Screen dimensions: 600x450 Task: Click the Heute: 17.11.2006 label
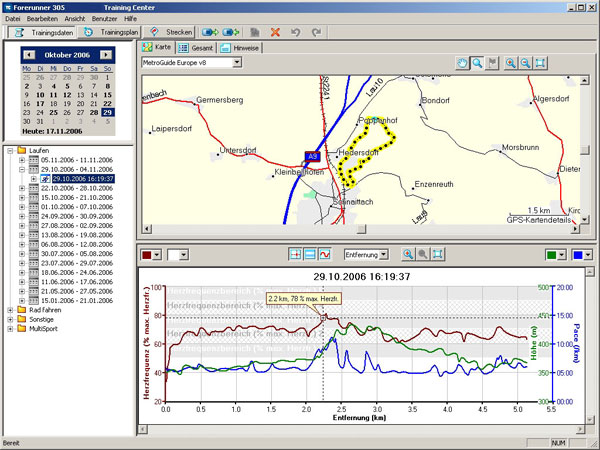[x=52, y=131]
